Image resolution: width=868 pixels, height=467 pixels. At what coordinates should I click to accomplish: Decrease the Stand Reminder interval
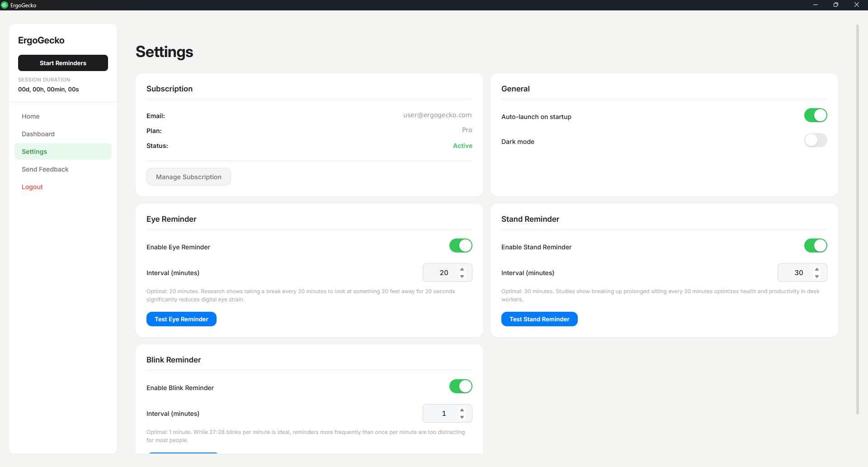(x=817, y=276)
